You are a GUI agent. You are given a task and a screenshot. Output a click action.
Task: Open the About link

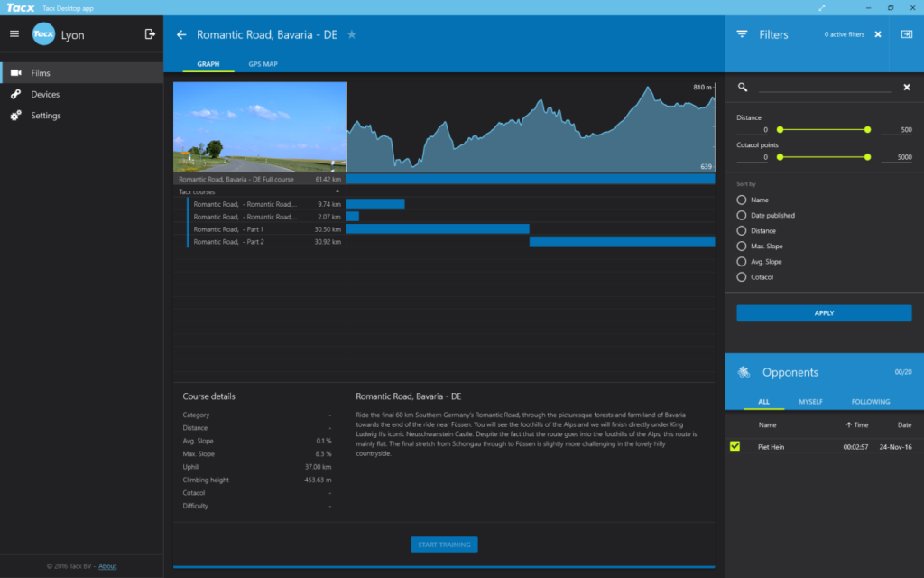107,566
